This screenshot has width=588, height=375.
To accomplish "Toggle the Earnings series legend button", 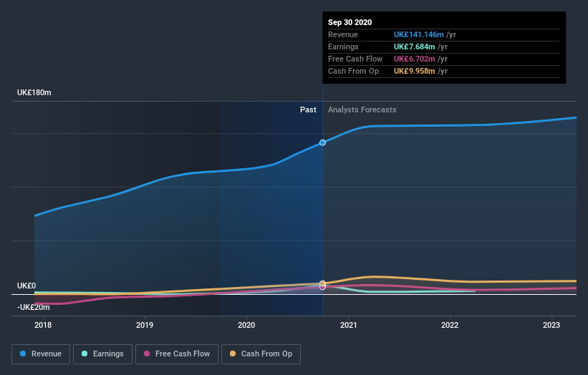I will point(102,354).
